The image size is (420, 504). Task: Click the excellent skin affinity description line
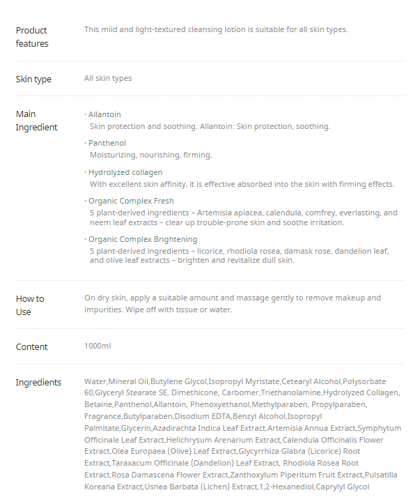[242, 185]
